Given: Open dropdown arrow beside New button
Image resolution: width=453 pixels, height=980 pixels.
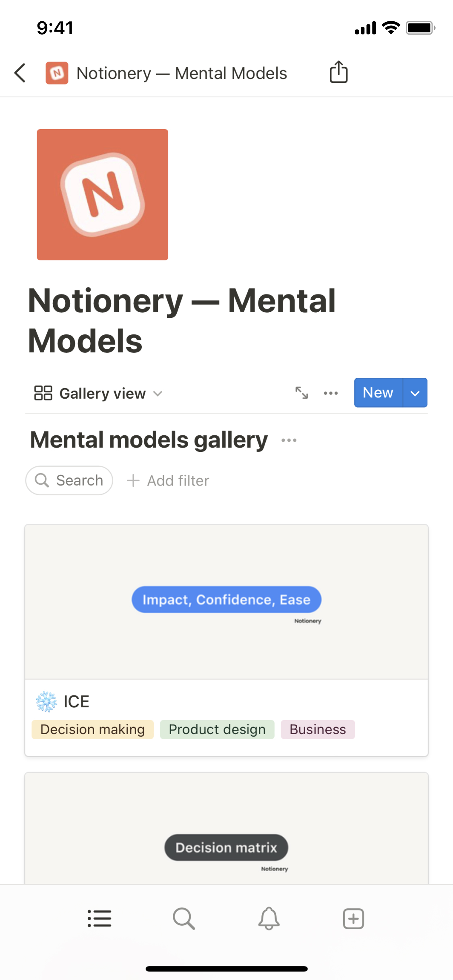Looking at the screenshot, I should point(415,393).
